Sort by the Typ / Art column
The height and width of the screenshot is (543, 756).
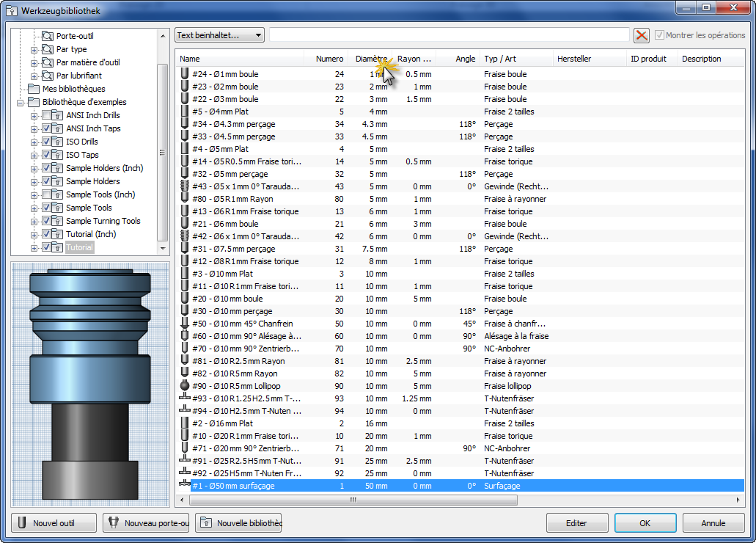click(x=516, y=59)
